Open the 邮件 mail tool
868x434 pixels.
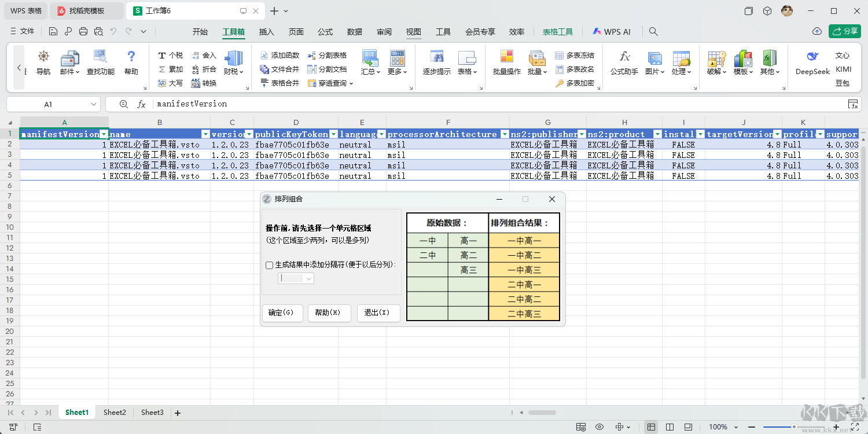coord(69,62)
